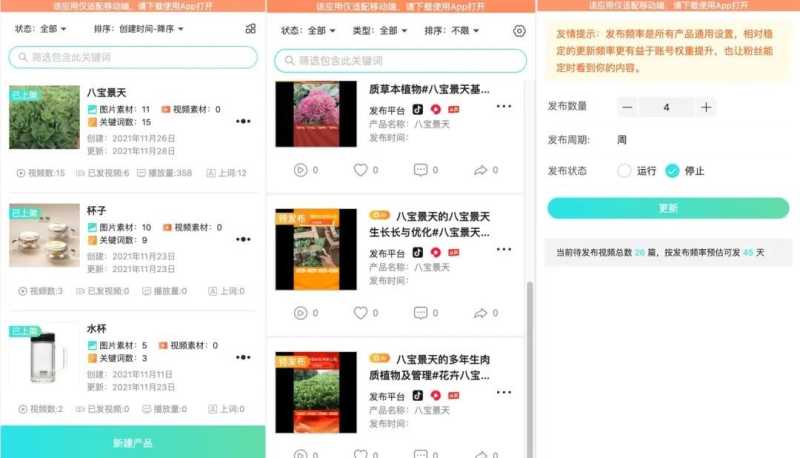Increase 发布数量 with plus button
This screenshot has height=458, width=800.
[x=706, y=107]
